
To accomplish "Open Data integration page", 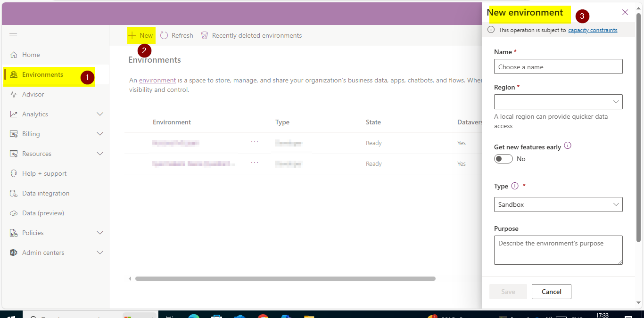I will pyautogui.click(x=46, y=193).
